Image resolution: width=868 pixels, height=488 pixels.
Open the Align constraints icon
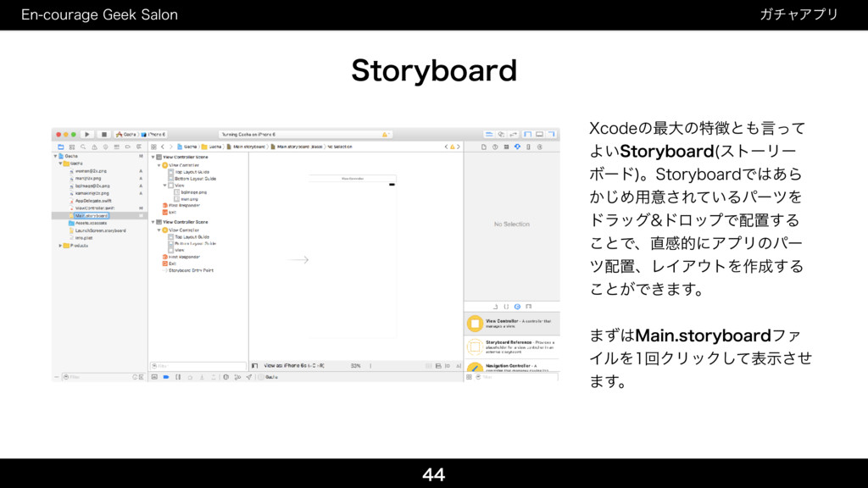click(x=438, y=366)
